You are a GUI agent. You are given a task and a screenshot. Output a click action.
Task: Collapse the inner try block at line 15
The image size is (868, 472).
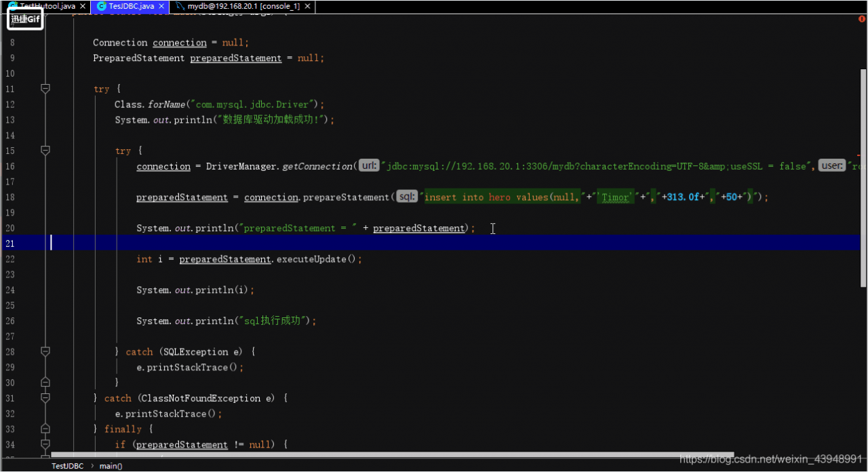click(45, 150)
